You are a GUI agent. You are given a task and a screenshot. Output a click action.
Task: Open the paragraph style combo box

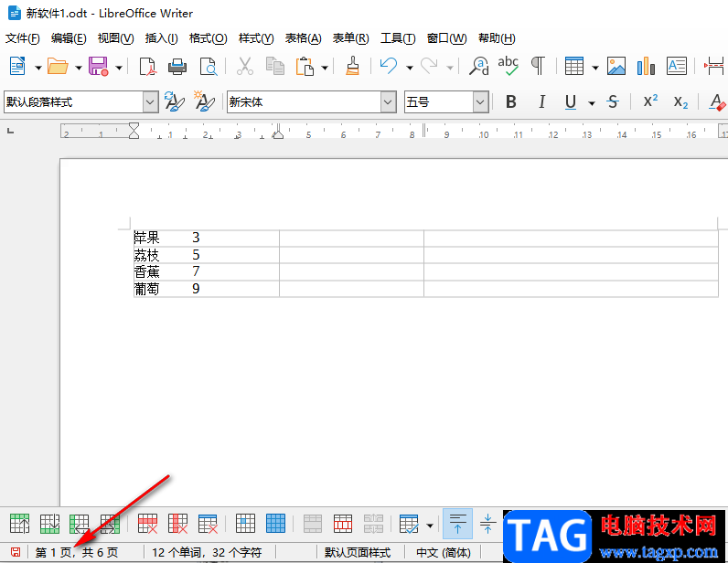coord(81,102)
